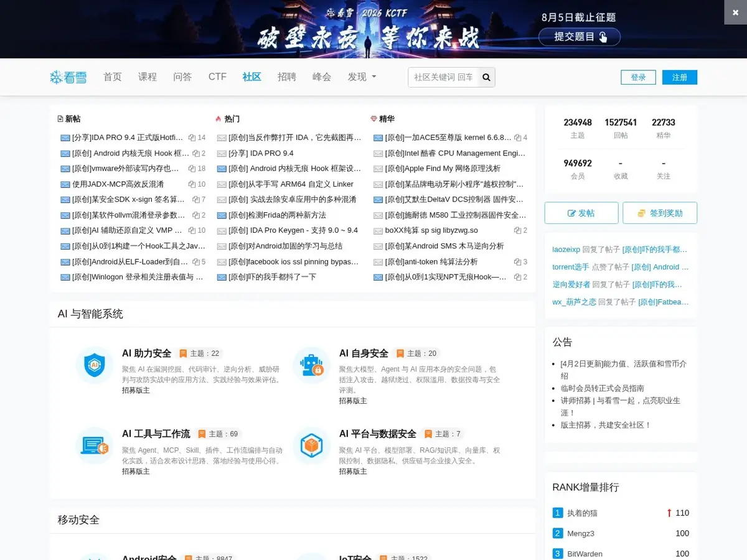Screen dimensions: 747x560
Task: Open the 发现 dropdown menu
Action: click(362, 77)
